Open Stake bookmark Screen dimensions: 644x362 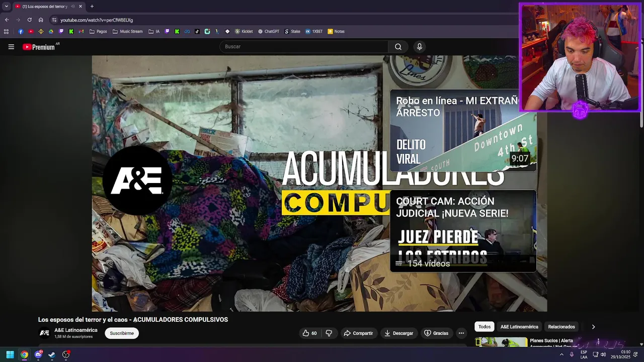click(292, 31)
